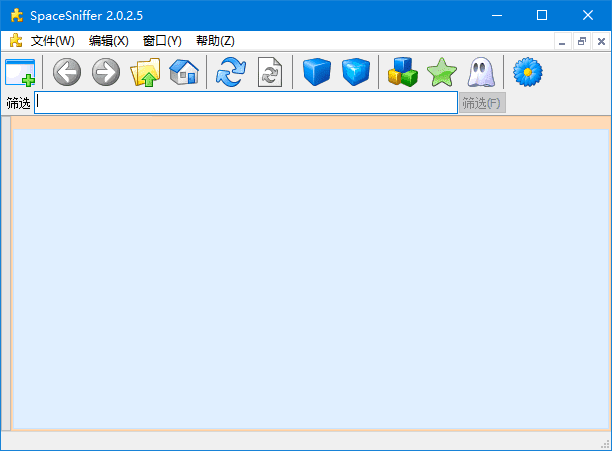Screen dimensions: 612x451
Task: Go up to the parent folder
Action: pyautogui.click(x=145, y=73)
